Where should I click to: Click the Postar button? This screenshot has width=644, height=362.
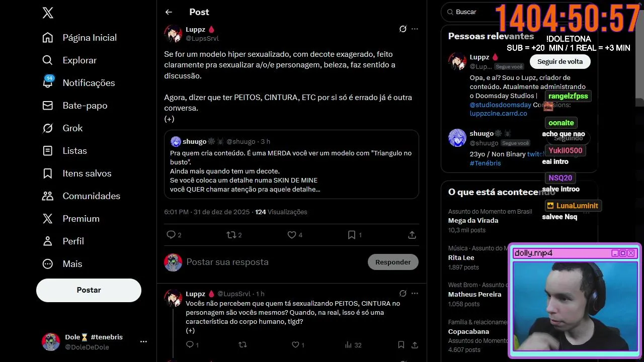[x=89, y=290]
